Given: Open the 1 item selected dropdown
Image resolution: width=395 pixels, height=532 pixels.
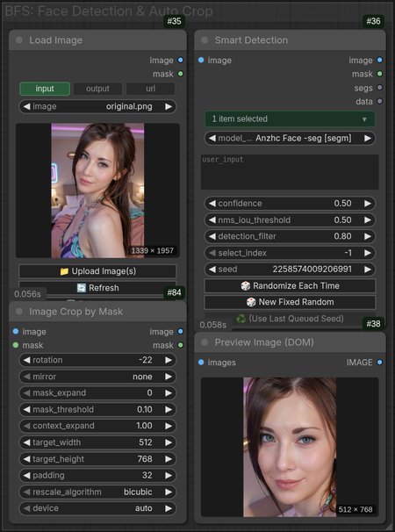Looking at the screenshot, I should (291, 119).
